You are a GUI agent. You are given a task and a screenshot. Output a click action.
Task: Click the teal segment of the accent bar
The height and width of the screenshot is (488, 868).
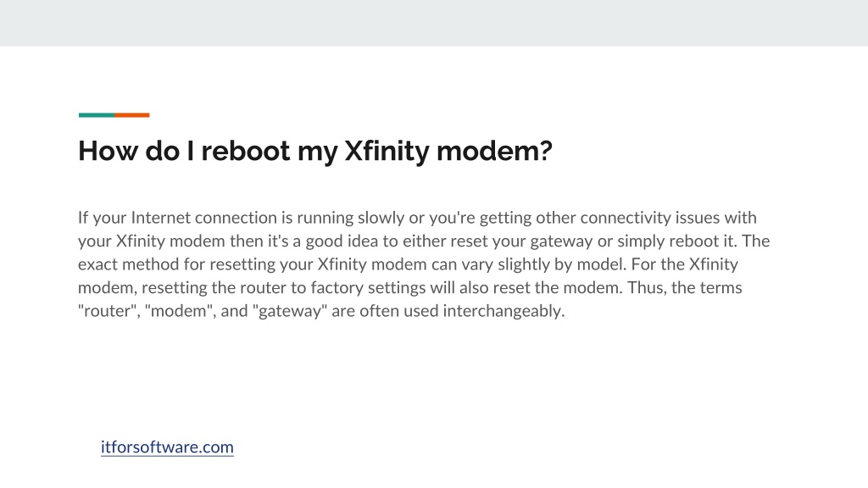(x=97, y=115)
